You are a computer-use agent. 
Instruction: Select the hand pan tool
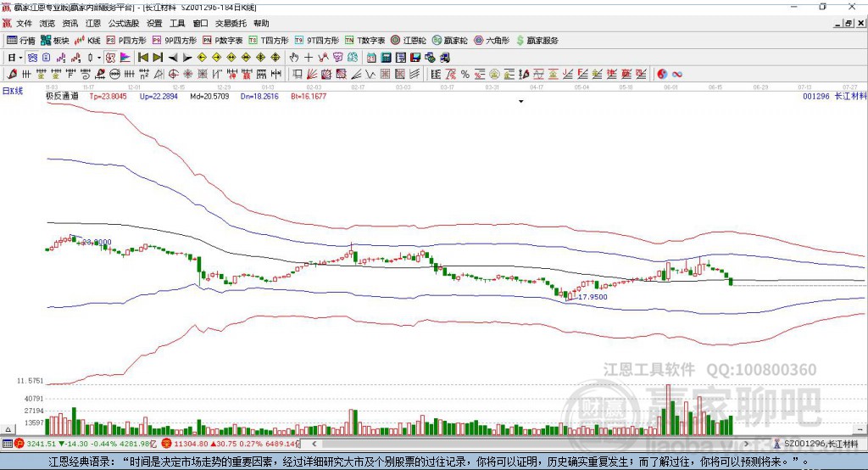(293, 58)
